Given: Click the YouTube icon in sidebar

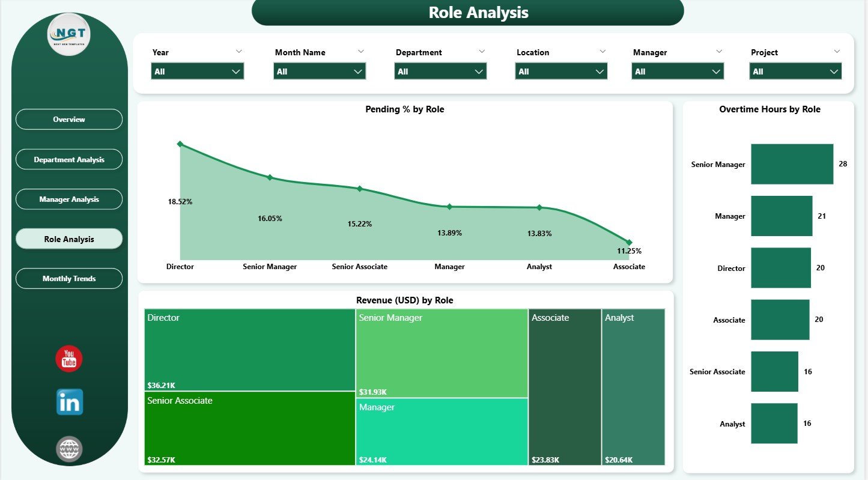Looking at the screenshot, I should pyautogui.click(x=69, y=359).
